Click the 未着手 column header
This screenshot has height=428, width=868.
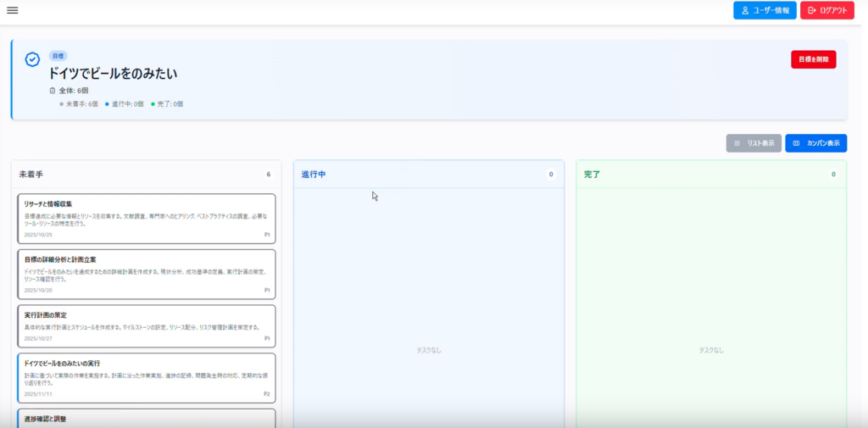[x=31, y=175]
